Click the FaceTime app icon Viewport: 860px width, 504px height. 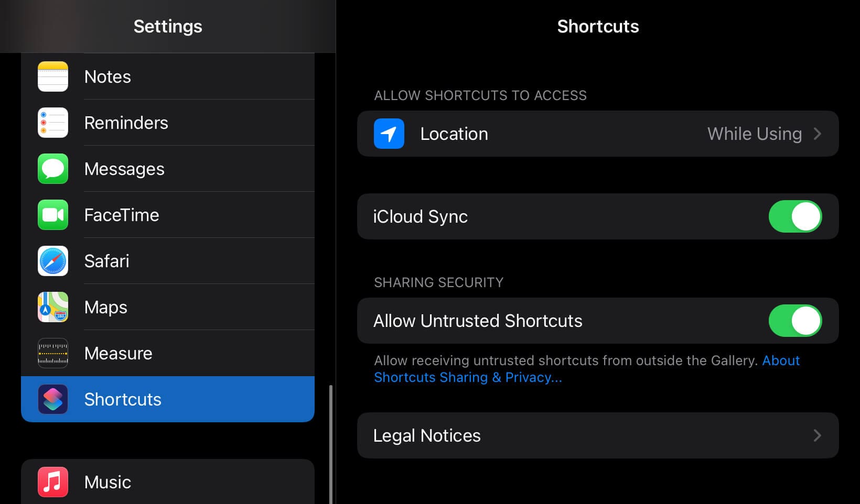52,214
